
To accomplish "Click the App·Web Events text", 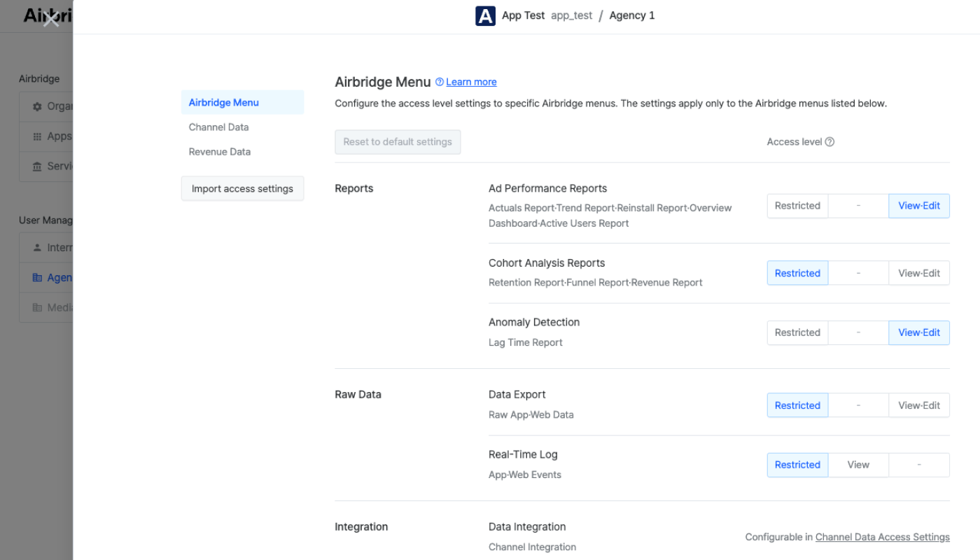I will (x=525, y=475).
